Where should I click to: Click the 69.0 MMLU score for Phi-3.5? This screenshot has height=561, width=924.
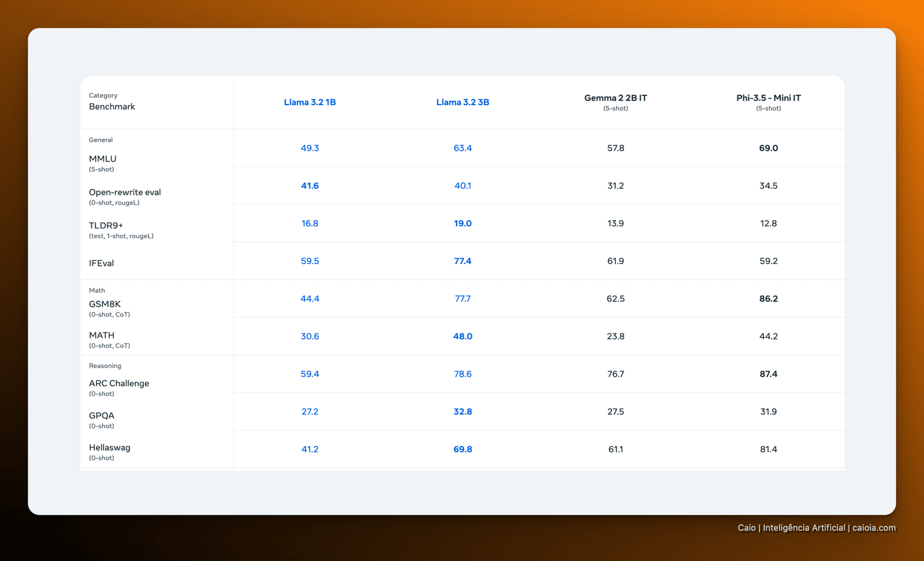coord(768,148)
